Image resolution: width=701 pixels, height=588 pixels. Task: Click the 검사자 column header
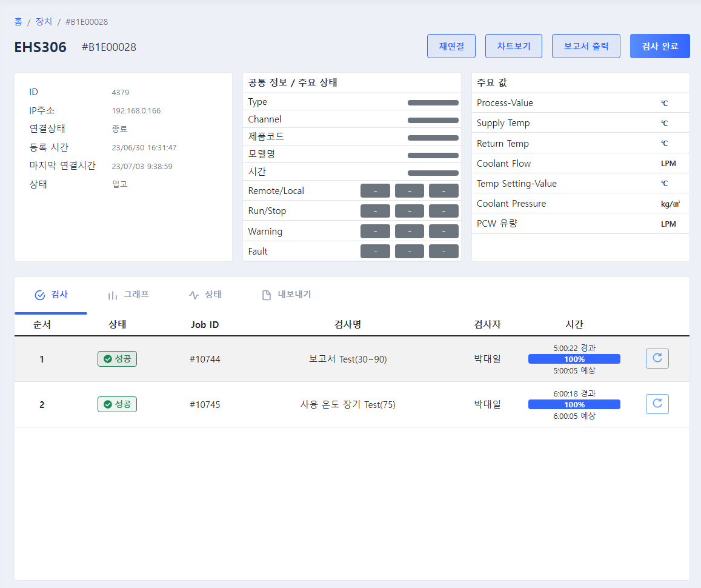point(487,325)
